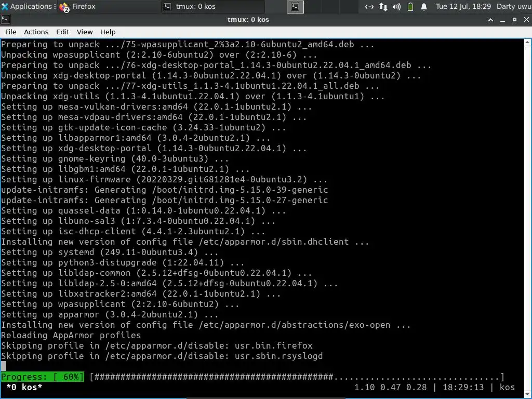Image resolution: width=532 pixels, height=399 pixels.
Task: Open the Edit menu
Action: 63,32
